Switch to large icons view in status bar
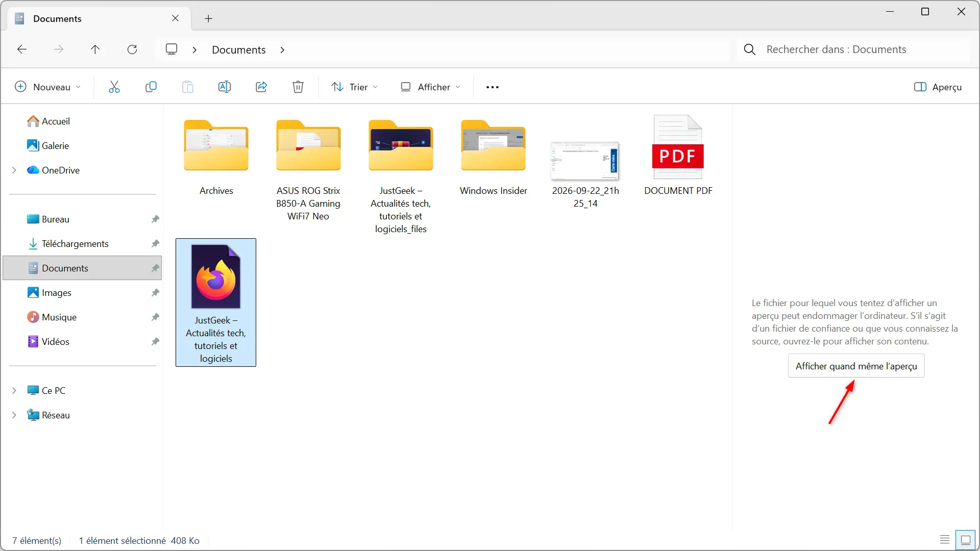This screenshot has height=551, width=980. coord(966,540)
